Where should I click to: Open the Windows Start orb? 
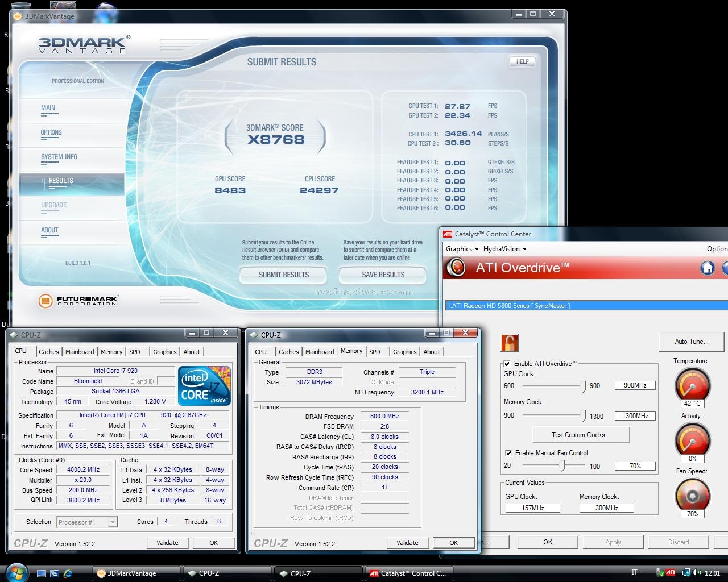tap(16, 573)
